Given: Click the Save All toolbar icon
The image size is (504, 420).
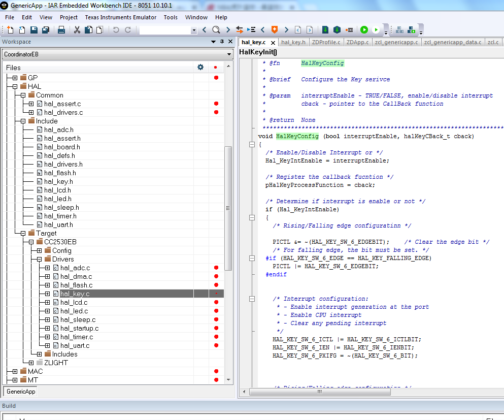Looking at the screenshot, I should pos(45,30).
